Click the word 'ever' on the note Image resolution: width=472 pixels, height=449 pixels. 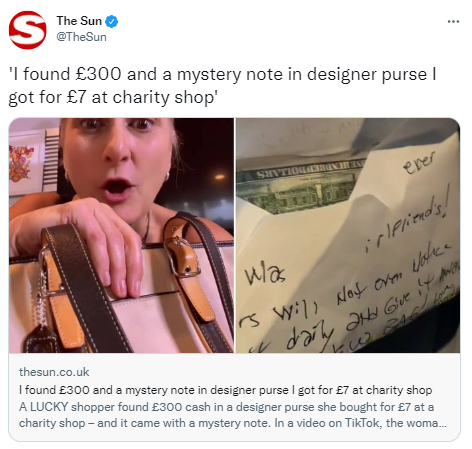click(419, 163)
